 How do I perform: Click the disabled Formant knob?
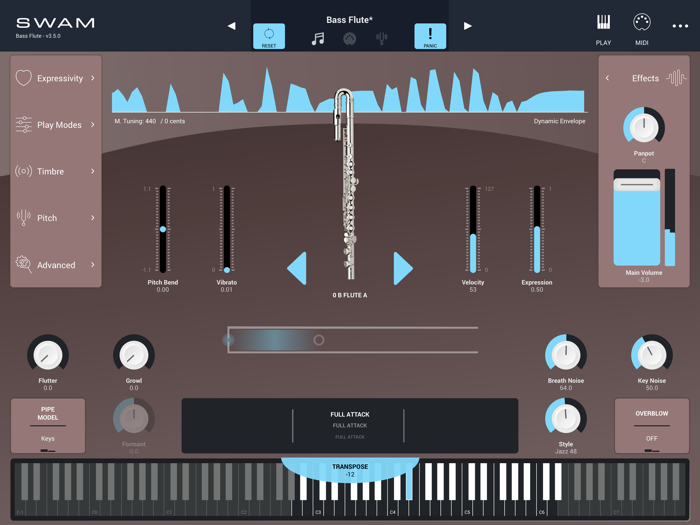[x=134, y=418]
